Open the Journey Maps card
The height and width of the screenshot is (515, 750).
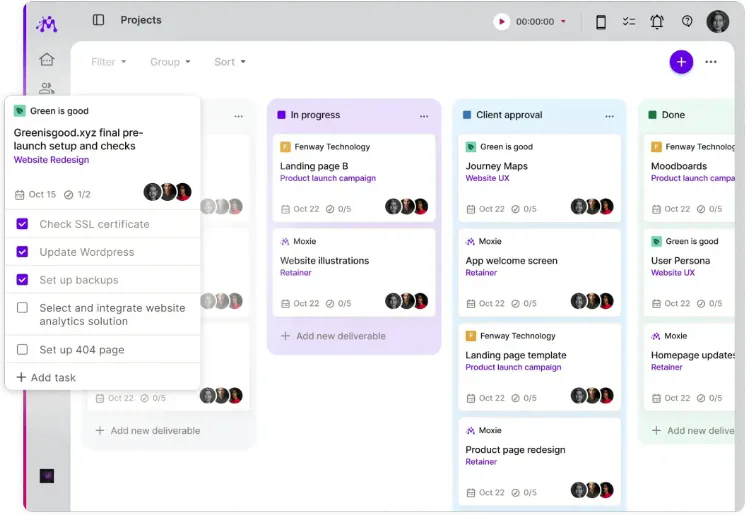539,178
